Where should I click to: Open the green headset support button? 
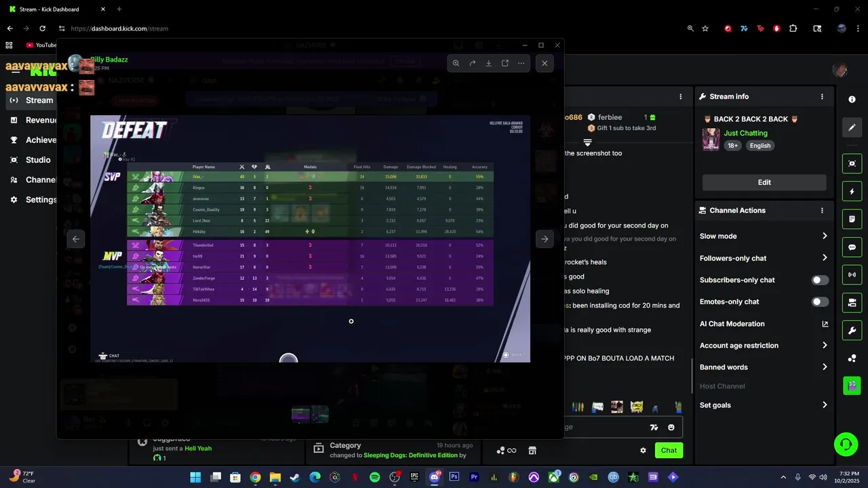[846, 445]
